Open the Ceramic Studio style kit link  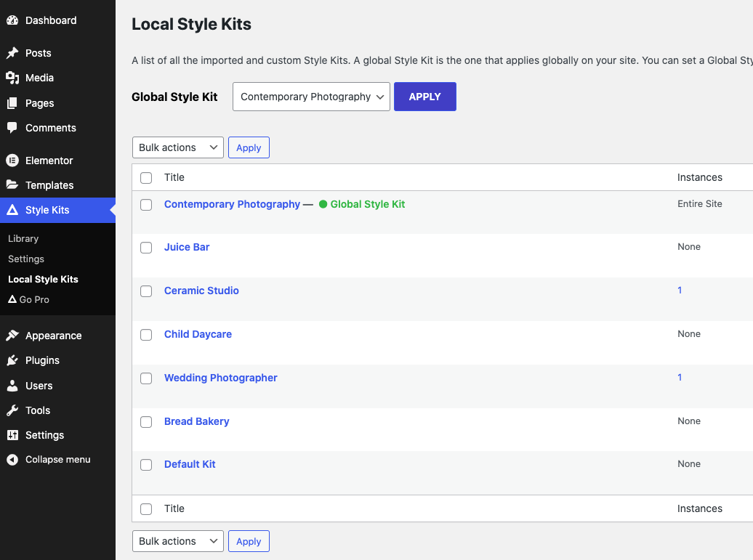201,291
